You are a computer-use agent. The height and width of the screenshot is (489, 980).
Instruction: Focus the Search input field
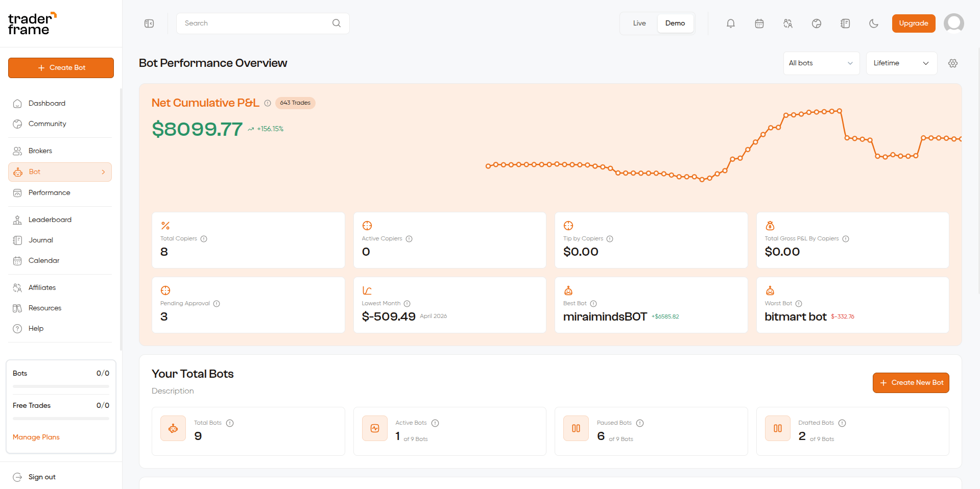coord(262,23)
